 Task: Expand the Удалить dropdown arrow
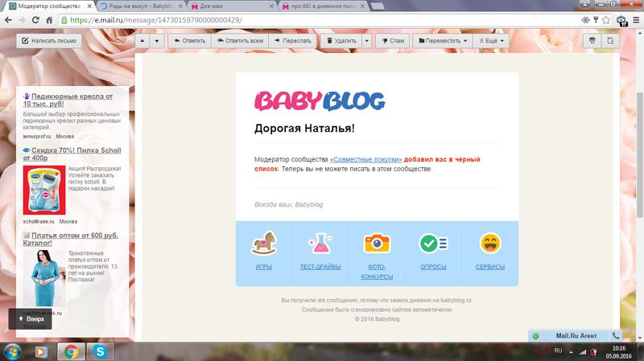[x=366, y=39]
